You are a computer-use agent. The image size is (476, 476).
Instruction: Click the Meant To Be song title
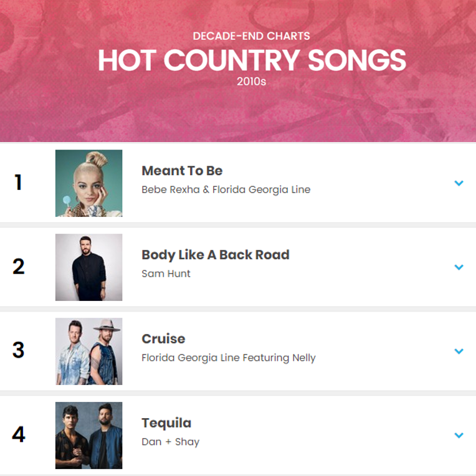182,171
